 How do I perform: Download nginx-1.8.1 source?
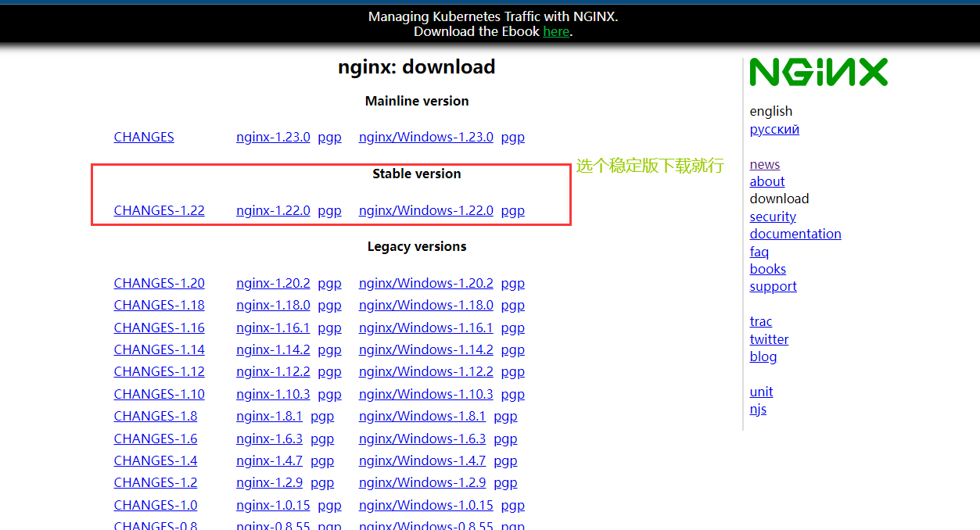point(269,416)
